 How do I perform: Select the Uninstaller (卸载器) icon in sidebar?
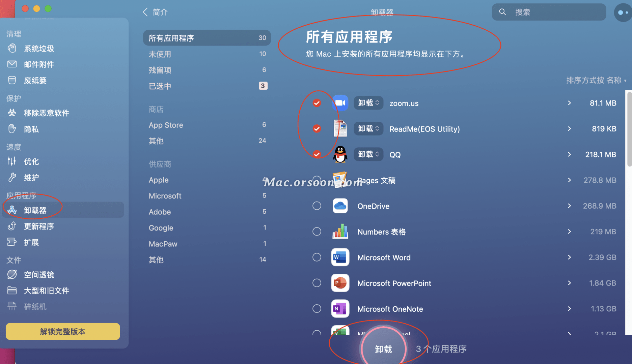(12, 210)
